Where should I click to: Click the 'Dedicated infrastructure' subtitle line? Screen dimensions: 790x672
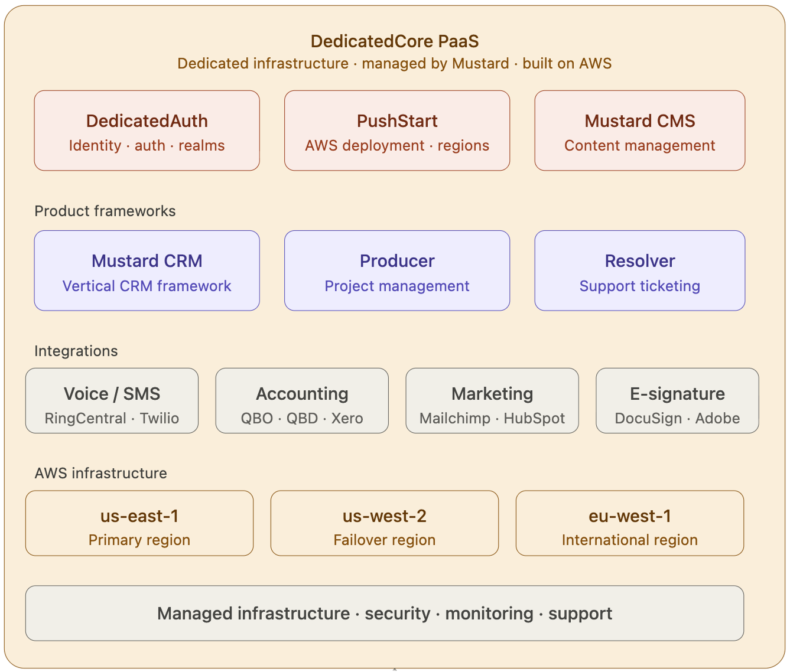[395, 64]
